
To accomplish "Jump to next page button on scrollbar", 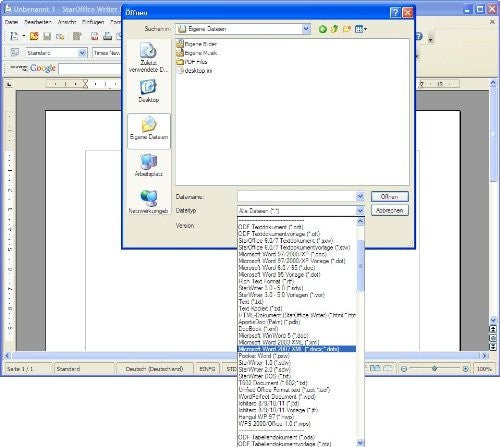I will tap(493, 347).
